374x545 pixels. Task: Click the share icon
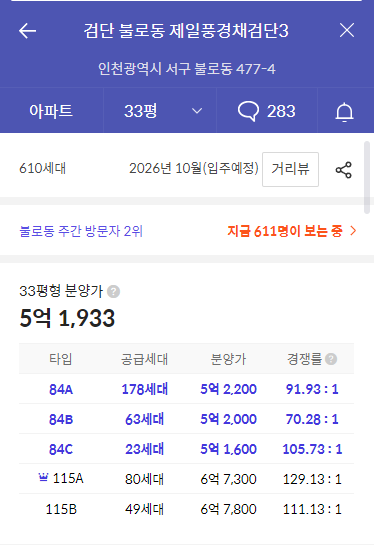tap(343, 170)
